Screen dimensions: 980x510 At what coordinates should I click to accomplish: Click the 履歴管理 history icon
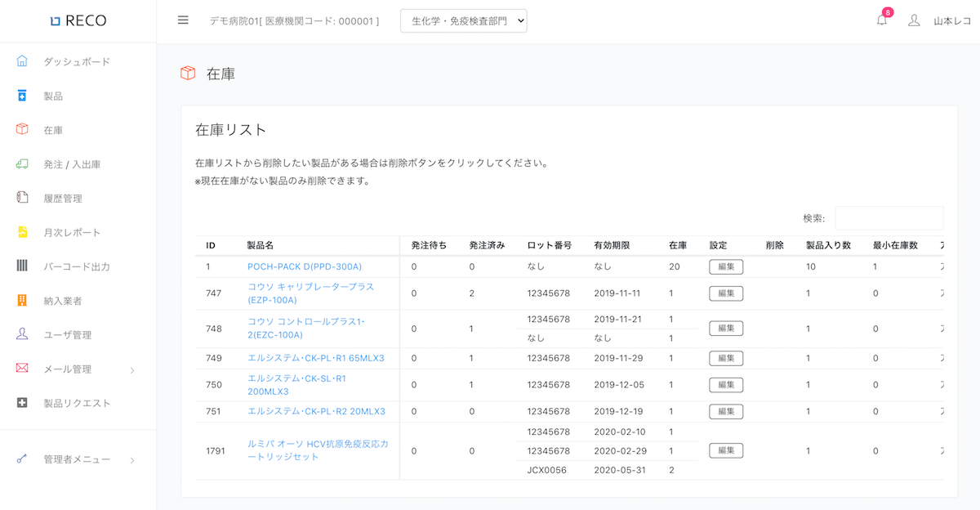click(22, 198)
